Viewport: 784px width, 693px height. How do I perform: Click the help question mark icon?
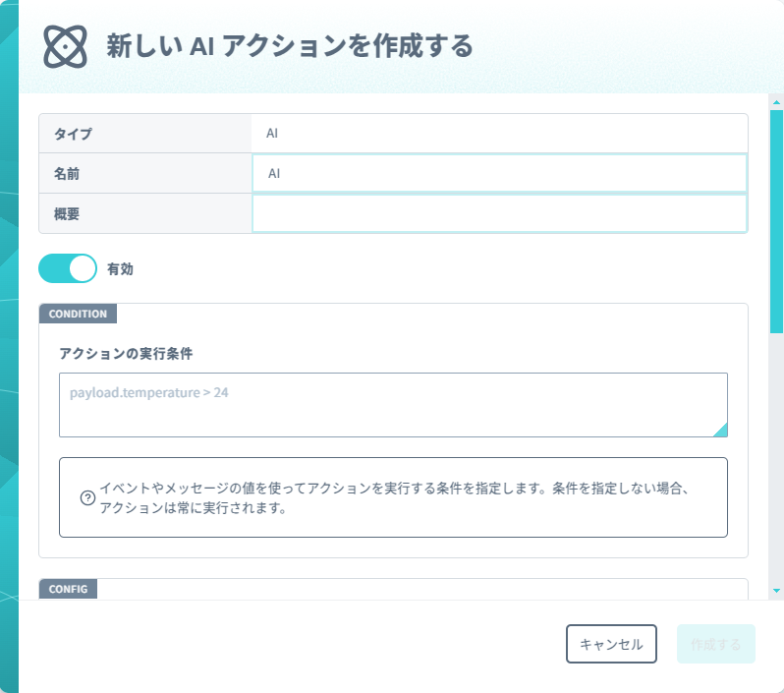[x=87, y=497]
